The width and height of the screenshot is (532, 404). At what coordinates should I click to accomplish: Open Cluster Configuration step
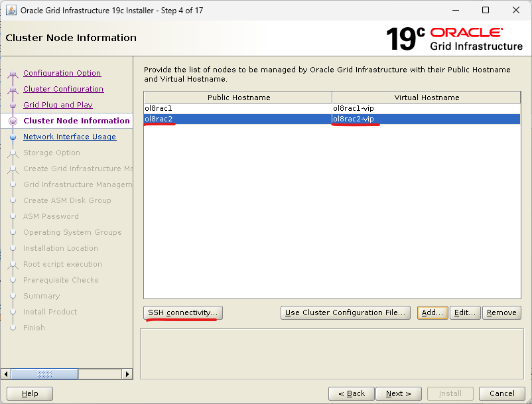click(x=64, y=89)
